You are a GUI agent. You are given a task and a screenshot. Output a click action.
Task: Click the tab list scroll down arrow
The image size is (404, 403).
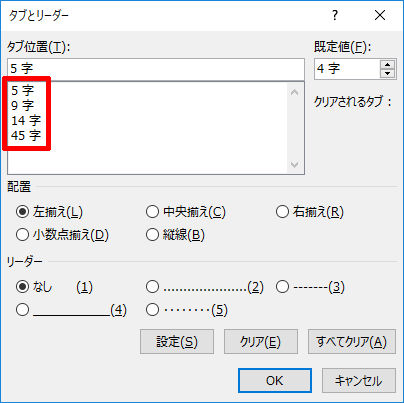point(294,164)
